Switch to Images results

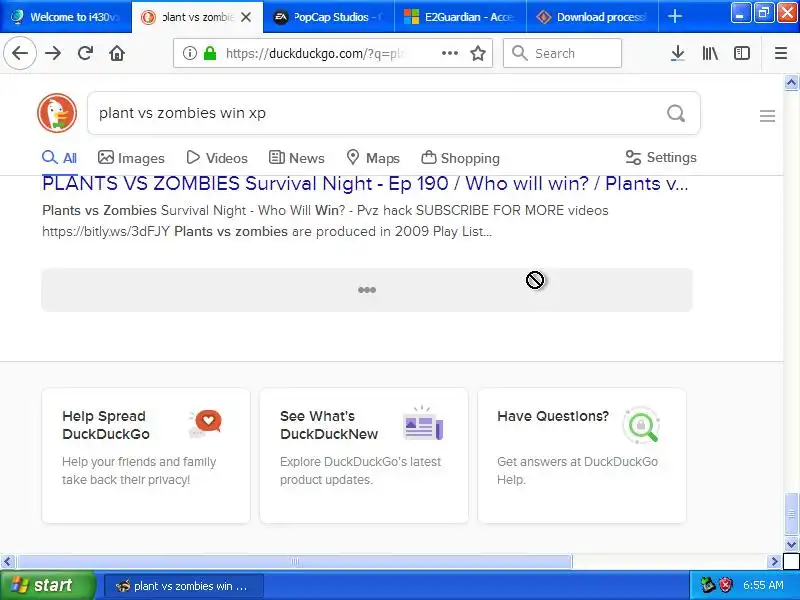click(131, 158)
